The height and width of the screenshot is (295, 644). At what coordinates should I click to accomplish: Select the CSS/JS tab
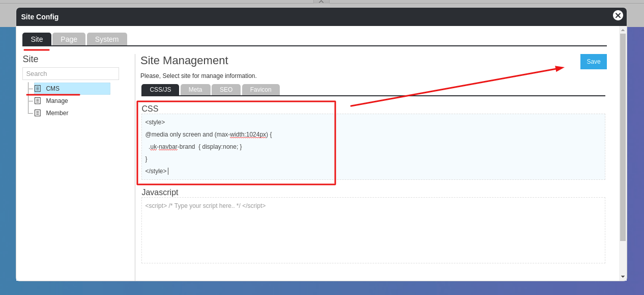point(160,90)
